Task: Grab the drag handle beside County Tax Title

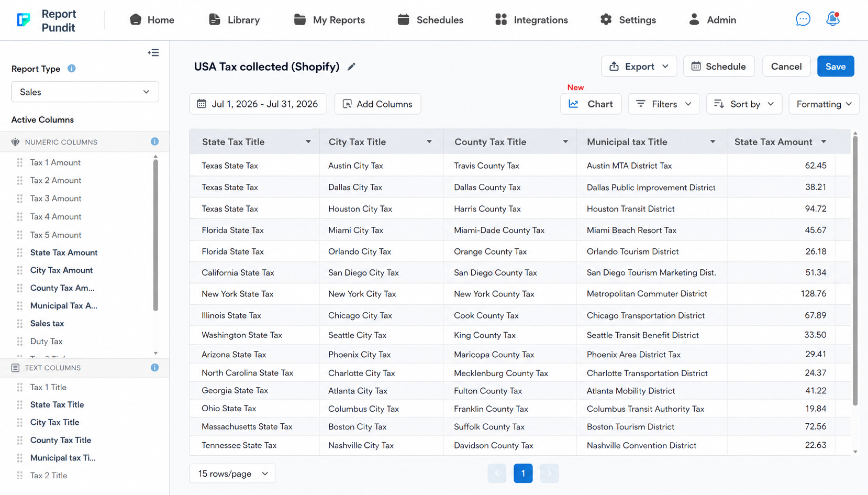Action: coord(20,441)
